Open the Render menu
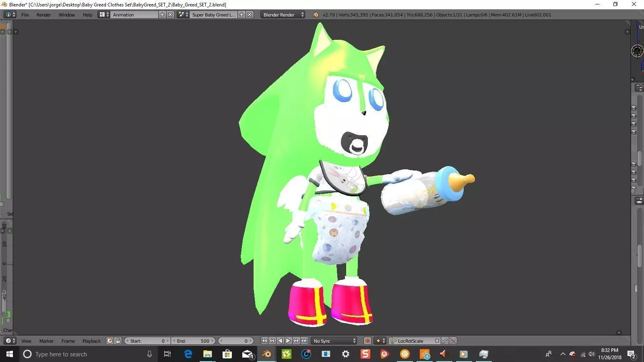This screenshot has width=644, height=362. coord(43,15)
